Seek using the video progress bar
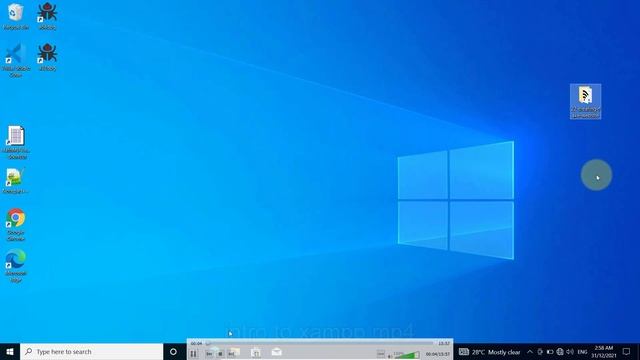The image size is (640, 360). (x=320, y=343)
